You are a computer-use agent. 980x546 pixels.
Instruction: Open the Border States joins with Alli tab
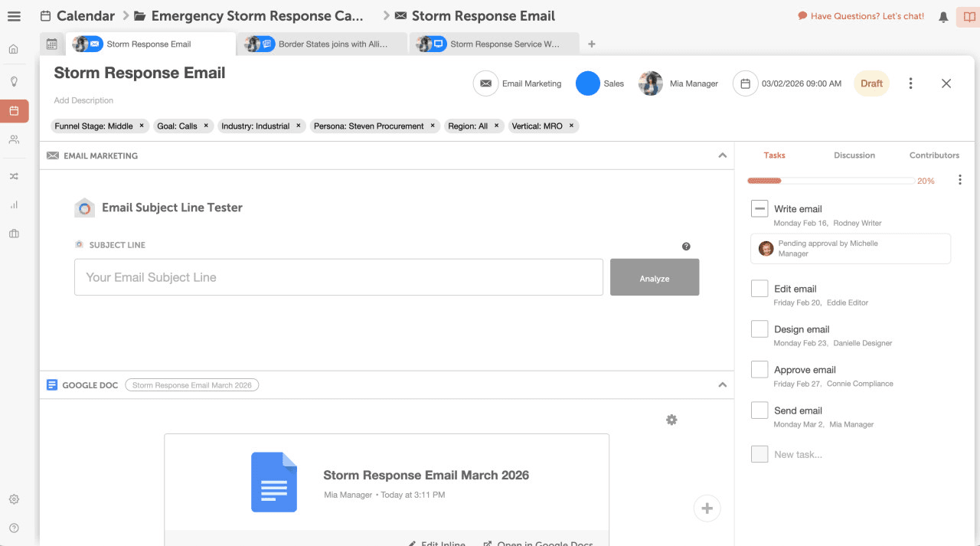pyautogui.click(x=322, y=44)
